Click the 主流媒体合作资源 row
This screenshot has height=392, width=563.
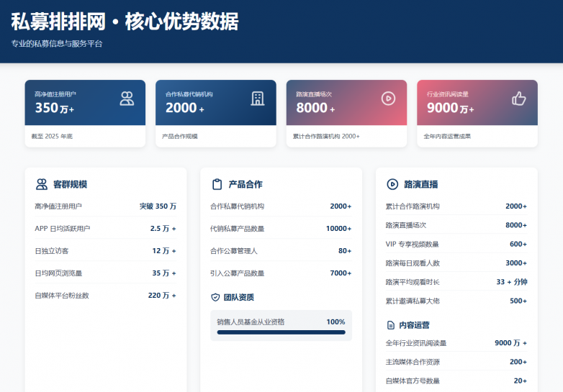pyautogui.click(x=456, y=362)
